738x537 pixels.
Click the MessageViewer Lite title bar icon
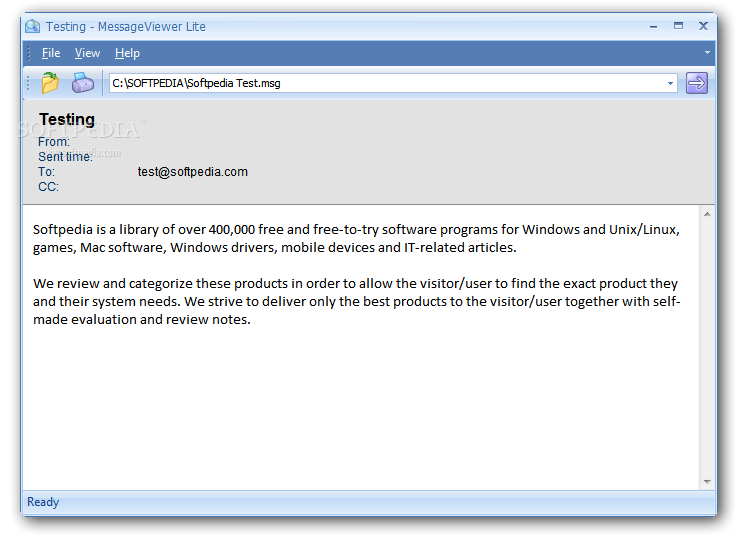tap(32, 26)
